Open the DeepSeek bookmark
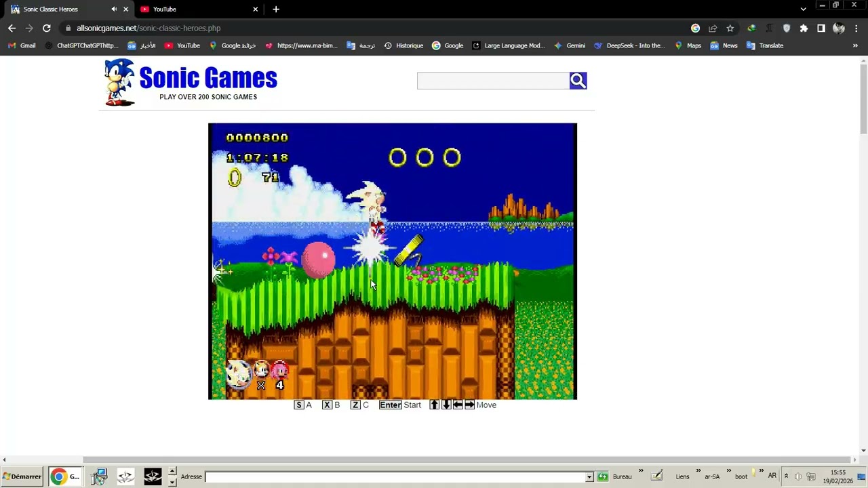Image resolution: width=868 pixels, height=488 pixels. 629,45
